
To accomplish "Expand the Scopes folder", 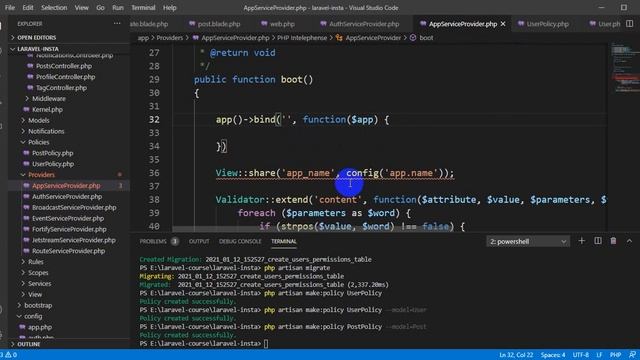I will click(x=38, y=273).
